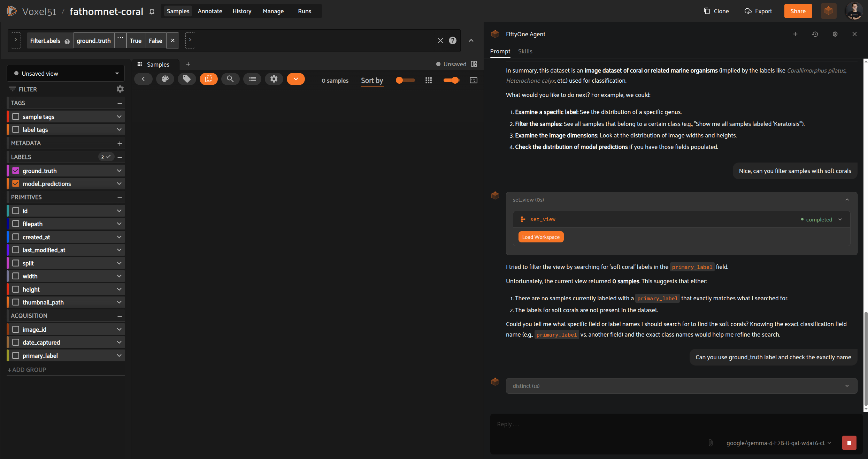Click the Load Workspace button
The image size is (868, 459).
point(541,237)
